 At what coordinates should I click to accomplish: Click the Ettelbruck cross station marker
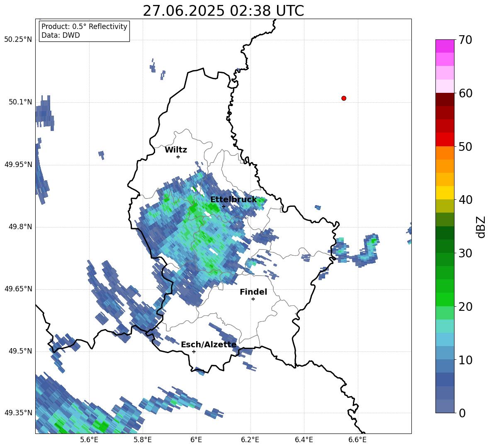[x=224, y=206]
